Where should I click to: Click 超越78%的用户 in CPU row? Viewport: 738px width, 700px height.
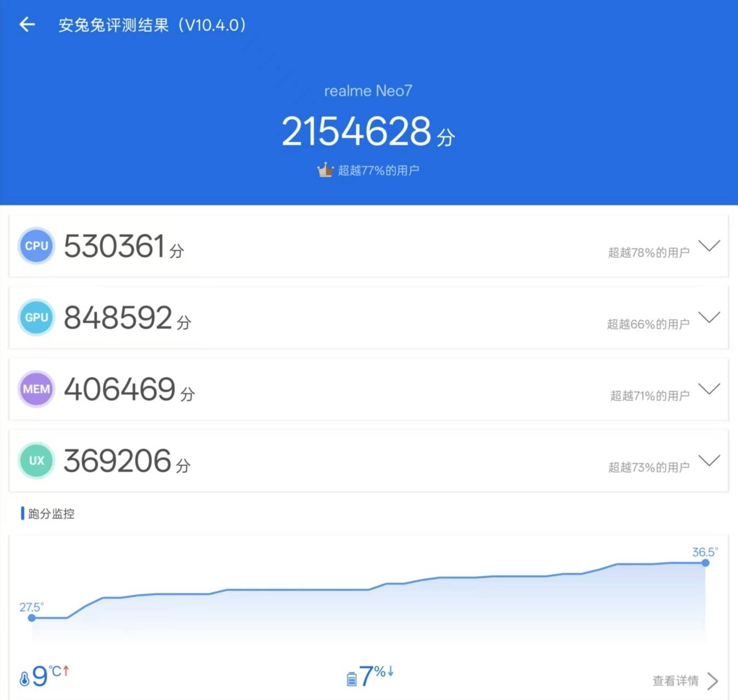click(649, 252)
